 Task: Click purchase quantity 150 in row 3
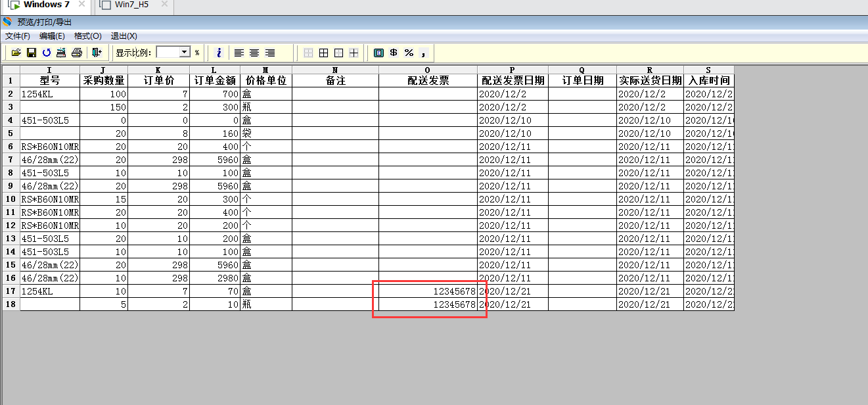[104, 107]
